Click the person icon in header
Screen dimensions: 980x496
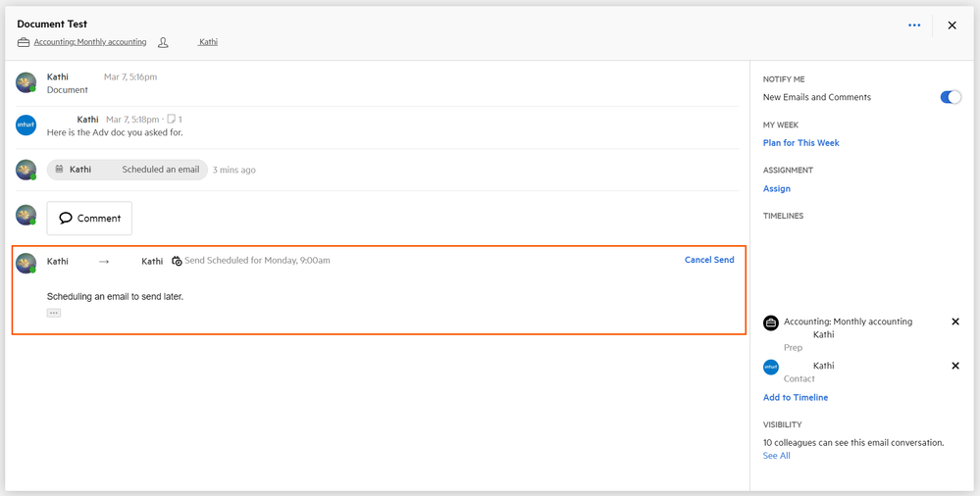(x=163, y=42)
